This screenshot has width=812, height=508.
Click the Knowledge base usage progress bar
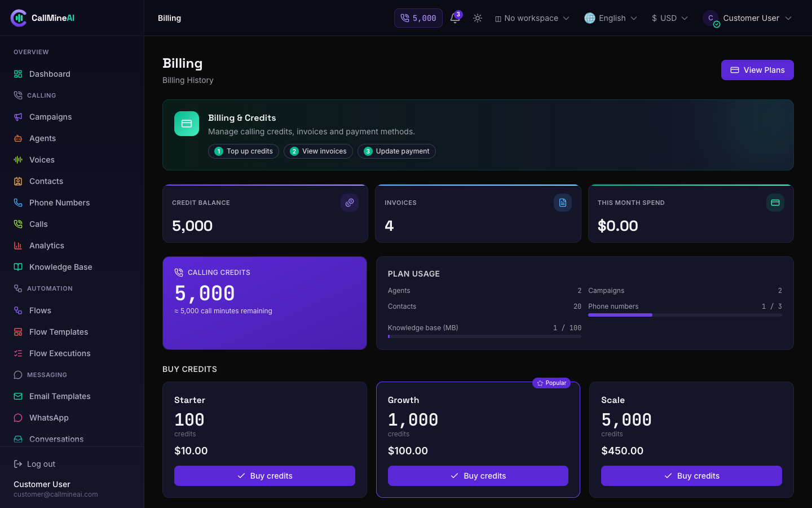coord(484,336)
